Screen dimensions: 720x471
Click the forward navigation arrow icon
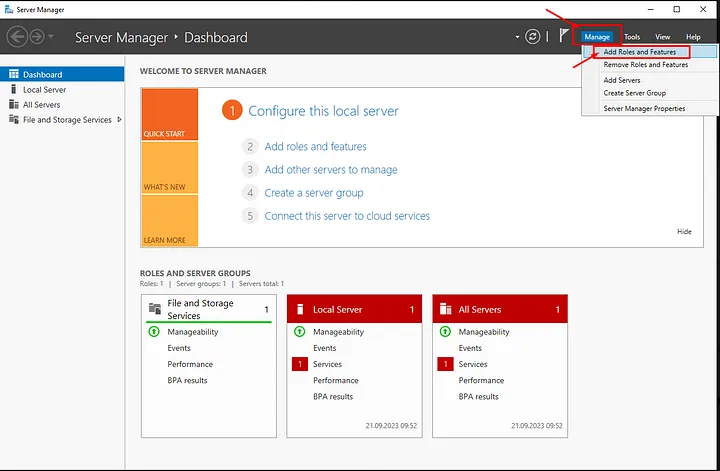point(39,37)
